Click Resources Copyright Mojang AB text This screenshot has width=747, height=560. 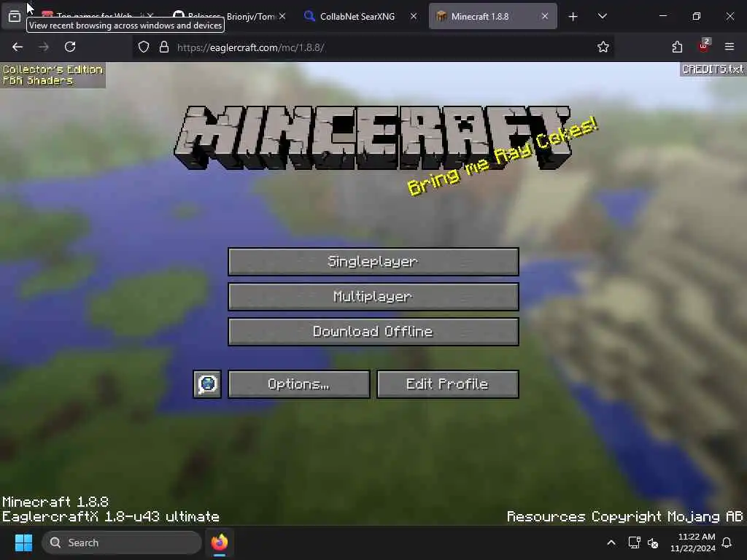pyautogui.click(x=624, y=517)
